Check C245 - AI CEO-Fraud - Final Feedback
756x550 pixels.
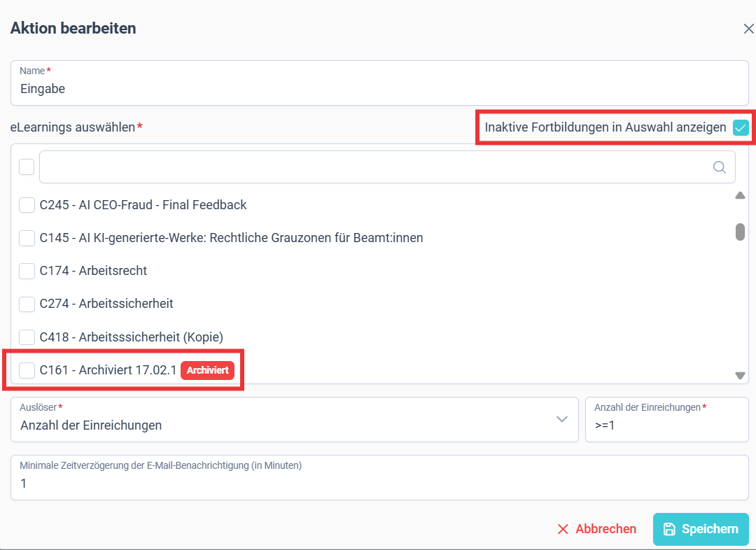(27, 205)
